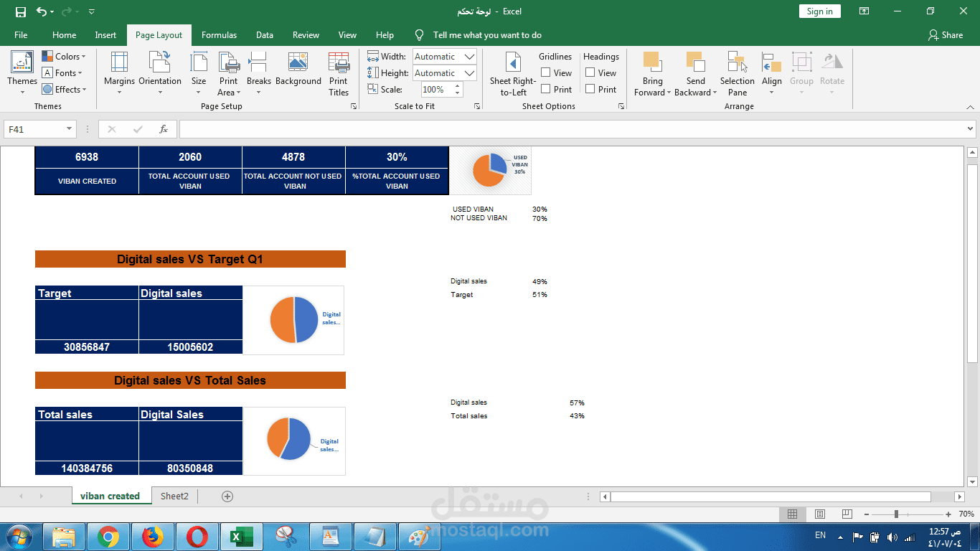Click the Undo arrow icon
This screenshot has height=551, width=980.
(x=42, y=11)
